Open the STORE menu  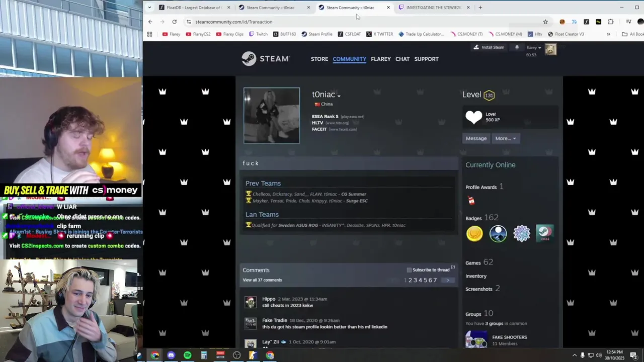(319, 59)
